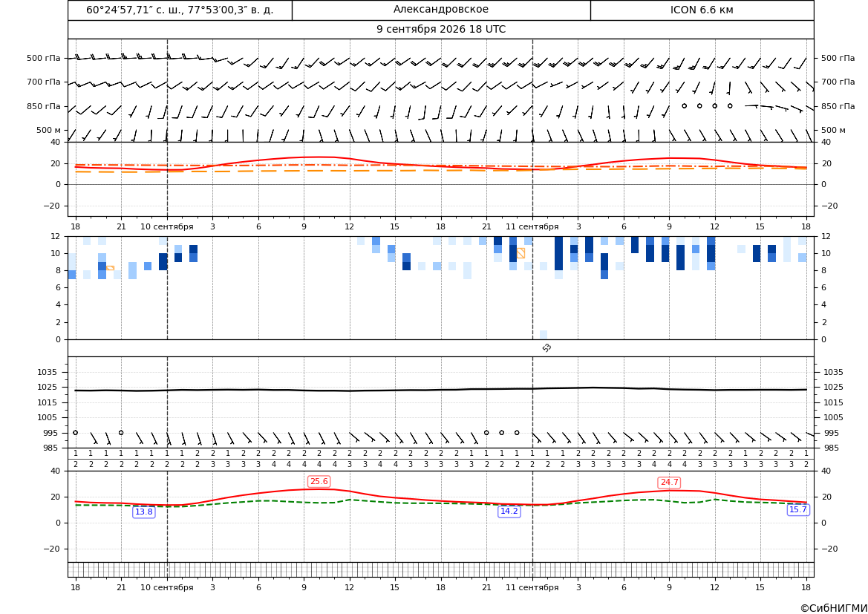
Task: Click the 15.7 temperature label
Action: [798, 510]
